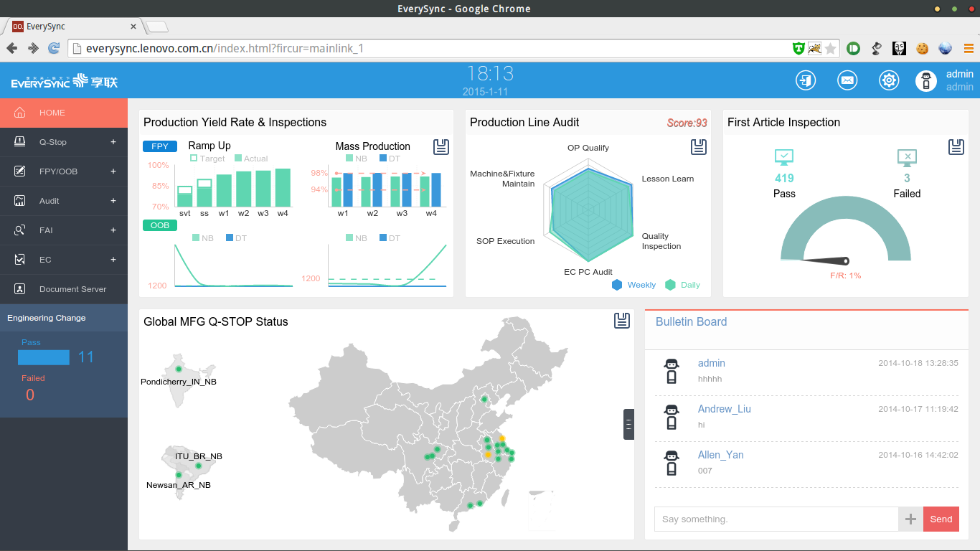This screenshot has width=980, height=551.
Task: Click save icon in First Article Inspection panel
Action: pos(956,147)
